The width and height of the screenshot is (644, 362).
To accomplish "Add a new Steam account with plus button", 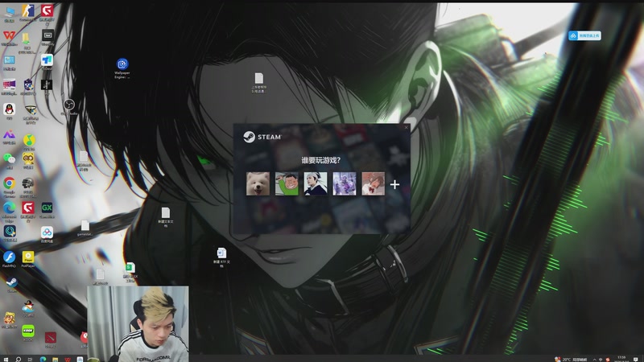I will [x=394, y=185].
